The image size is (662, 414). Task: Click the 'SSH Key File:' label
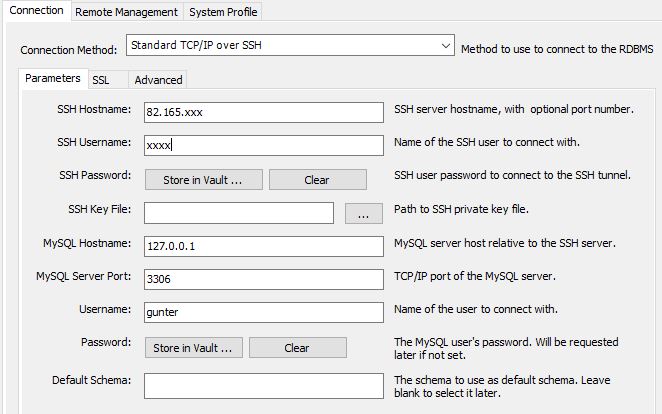click(100, 209)
